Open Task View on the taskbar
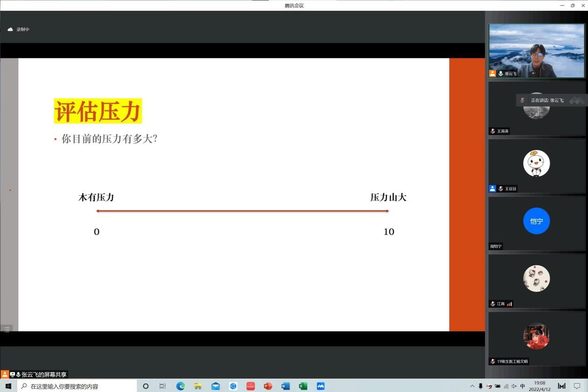The height and width of the screenshot is (392, 588). 162,386
